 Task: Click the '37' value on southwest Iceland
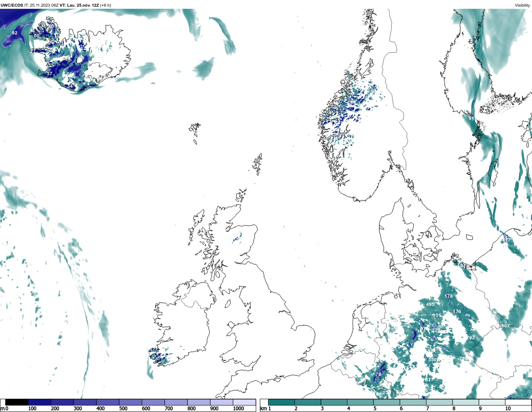tap(49, 74)
